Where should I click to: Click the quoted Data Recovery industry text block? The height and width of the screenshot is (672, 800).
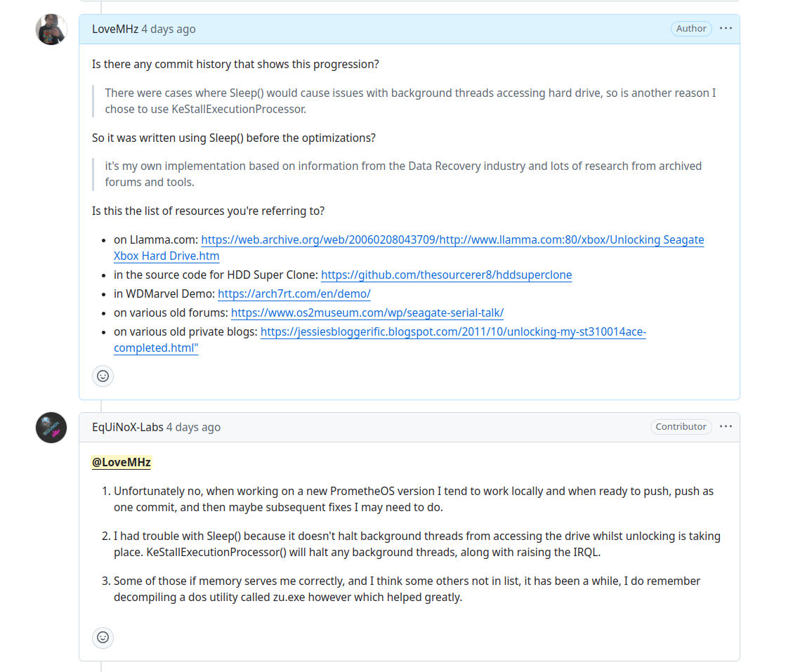(403, 174)
